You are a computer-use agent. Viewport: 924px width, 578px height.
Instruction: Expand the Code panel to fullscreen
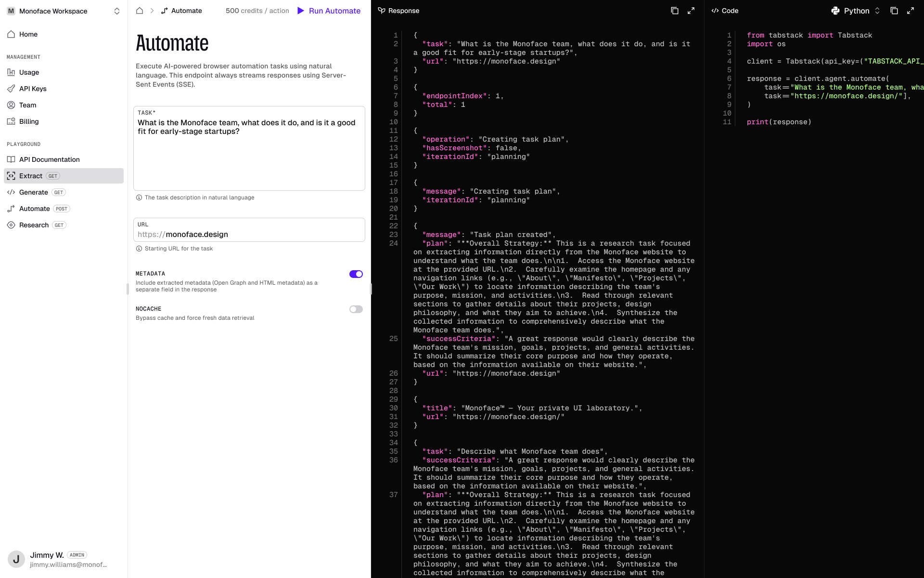coord(911,11)
